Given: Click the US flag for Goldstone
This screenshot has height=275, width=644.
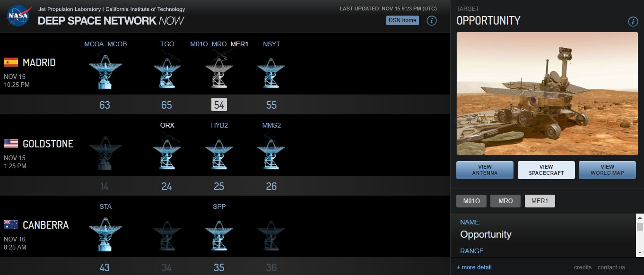Looking at the screenshot, I should pos(11,143).
